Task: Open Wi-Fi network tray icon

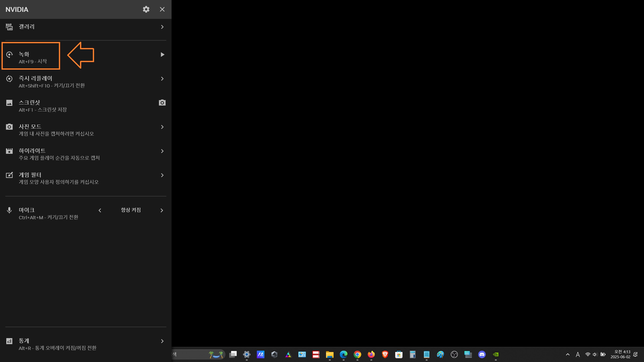Action: pos(588,354)
